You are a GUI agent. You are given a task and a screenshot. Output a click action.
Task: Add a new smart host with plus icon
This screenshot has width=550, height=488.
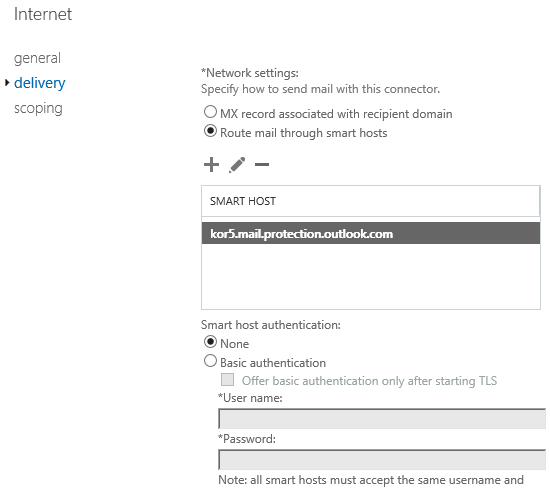pos(211,165)
